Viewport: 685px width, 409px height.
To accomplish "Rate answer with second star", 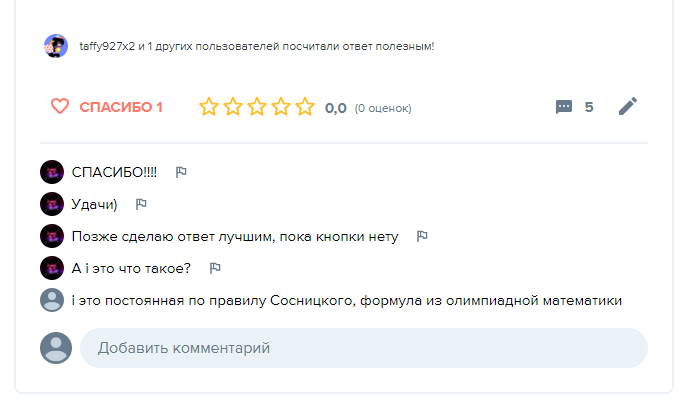I will 233,107.
